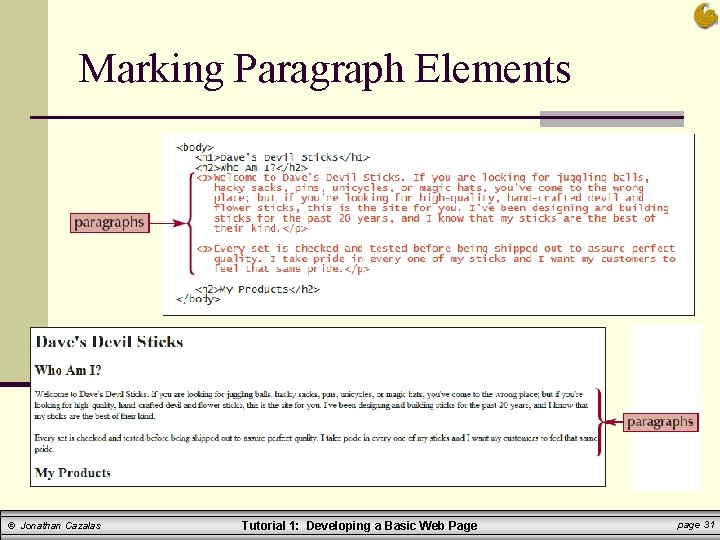The height and width of the screenshot is (540, 720).
Task: Click the rendered paragraph beginning 'Welcome to Dave's'
Action: (311, 405)
